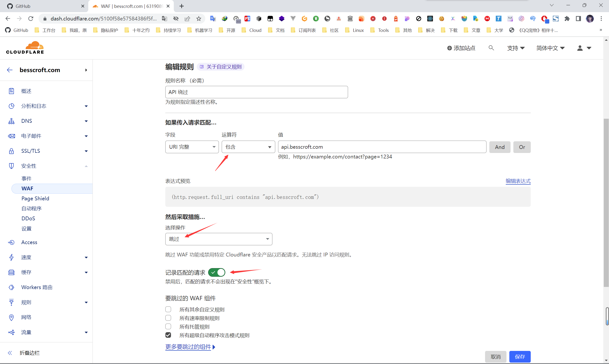Open the 设置 security submenu item

[x=26, y=229]
